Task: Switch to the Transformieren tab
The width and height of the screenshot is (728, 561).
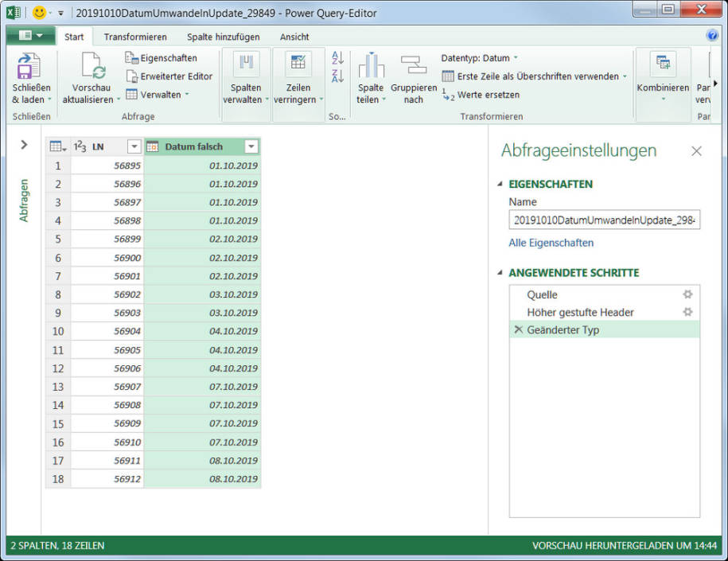Action: coord(134,37)
